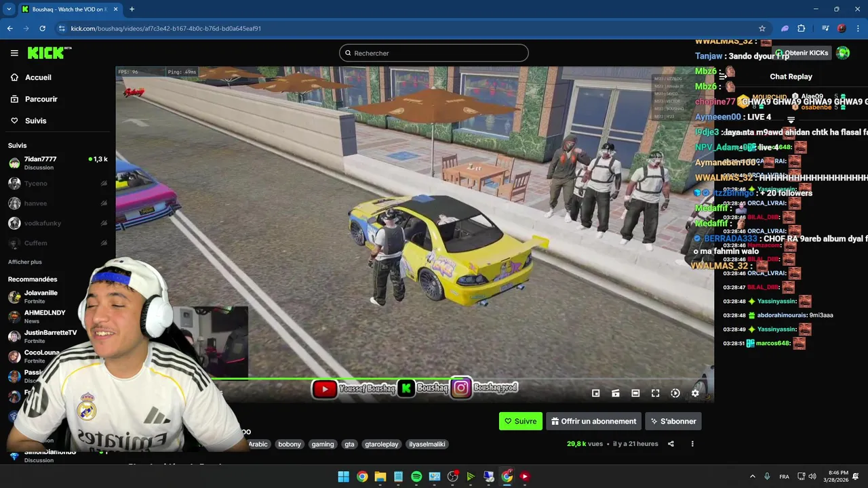Select the Arabic tag
The width and height of the screenshot is (868, 488).
258,444
